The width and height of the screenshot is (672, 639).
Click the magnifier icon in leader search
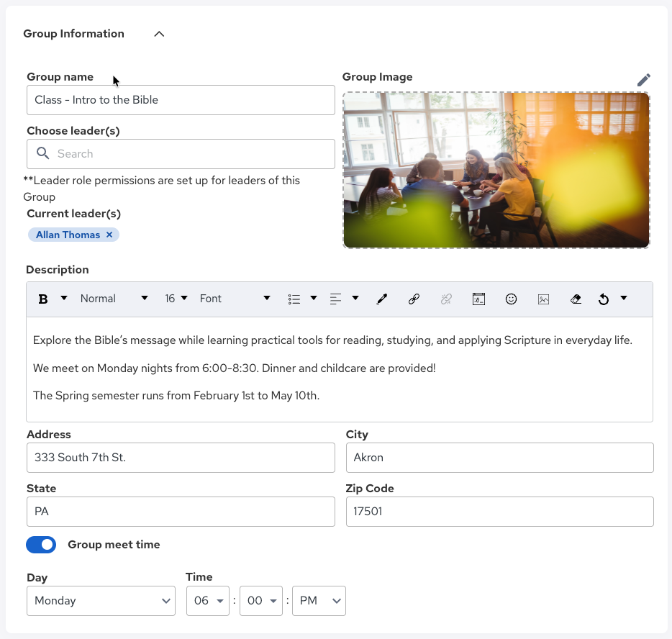(x=42, y=153)
